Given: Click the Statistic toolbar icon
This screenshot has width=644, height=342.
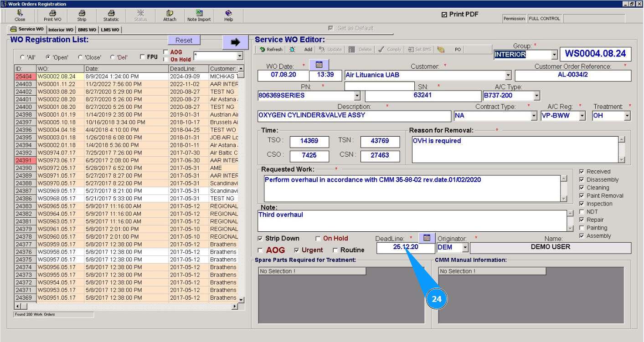Looking at the screenshot, I should pos(111,16).
